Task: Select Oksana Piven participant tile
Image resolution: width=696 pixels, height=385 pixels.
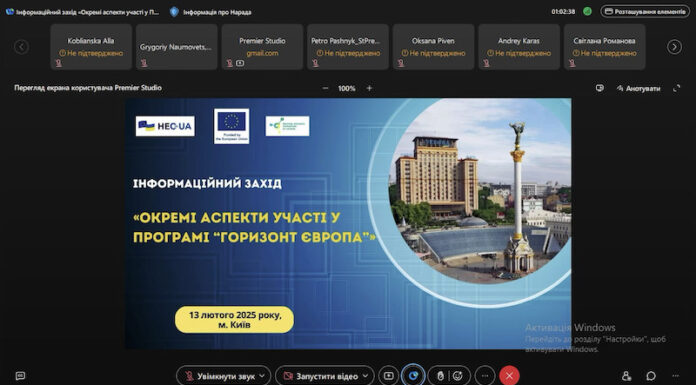Action: click(x=433, y=47)
